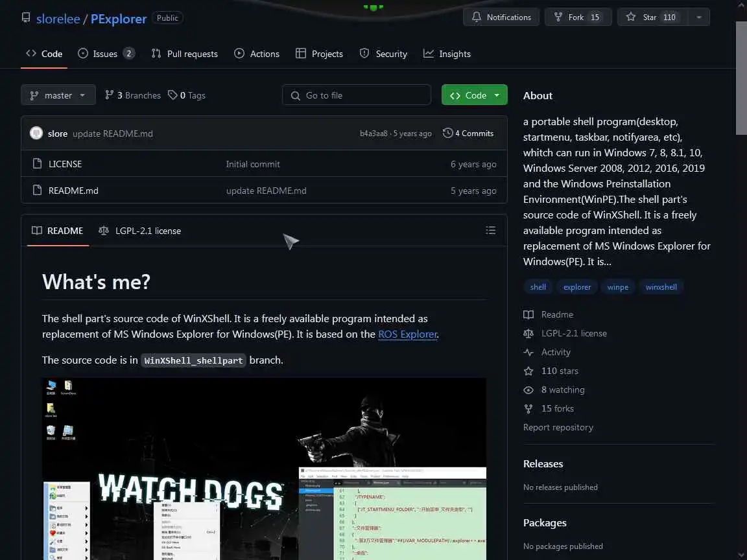View the 0 Tags link
Screen dimensions: 747x560
[x=187, y=95]
